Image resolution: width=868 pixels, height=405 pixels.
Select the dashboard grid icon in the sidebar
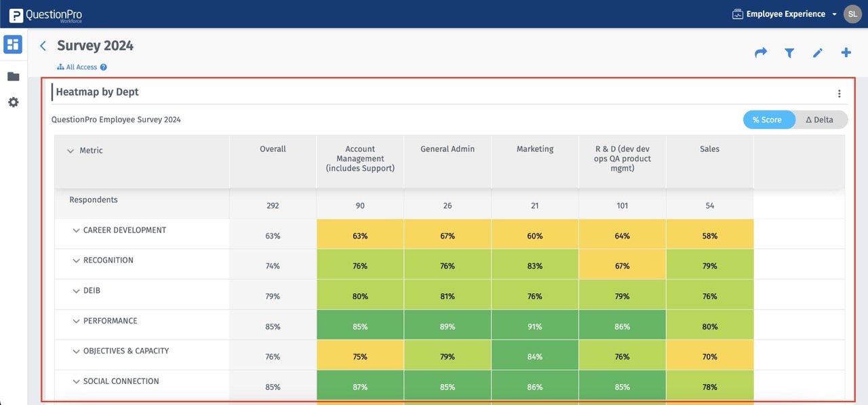pos(12,43)
